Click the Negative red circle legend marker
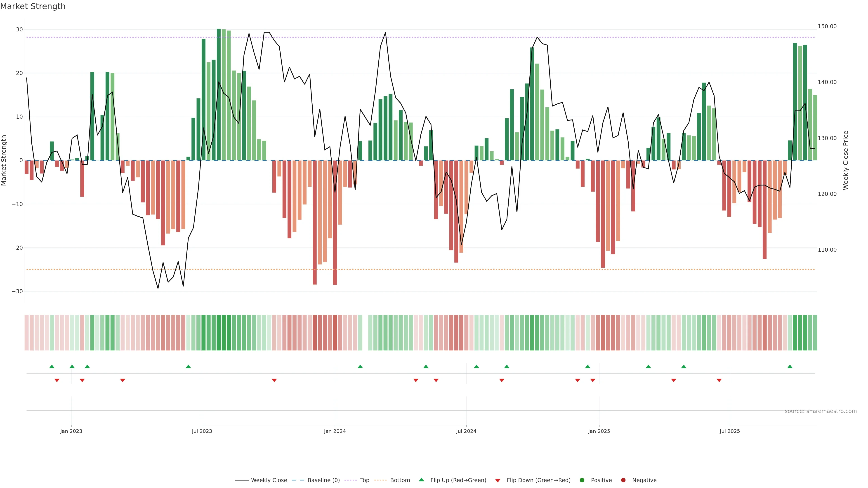 623,480
